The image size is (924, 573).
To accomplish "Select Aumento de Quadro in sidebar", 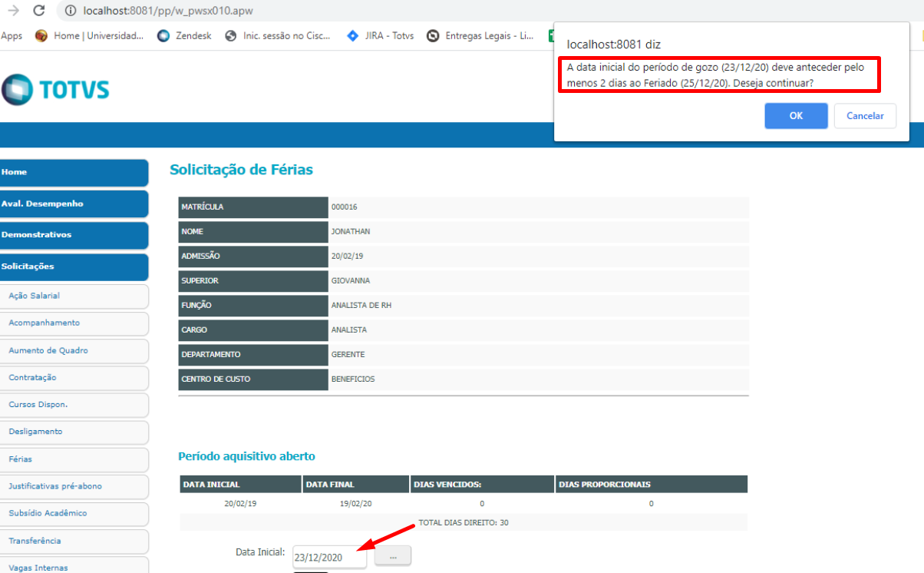I will pyautogui.click(x=74, y=350).
